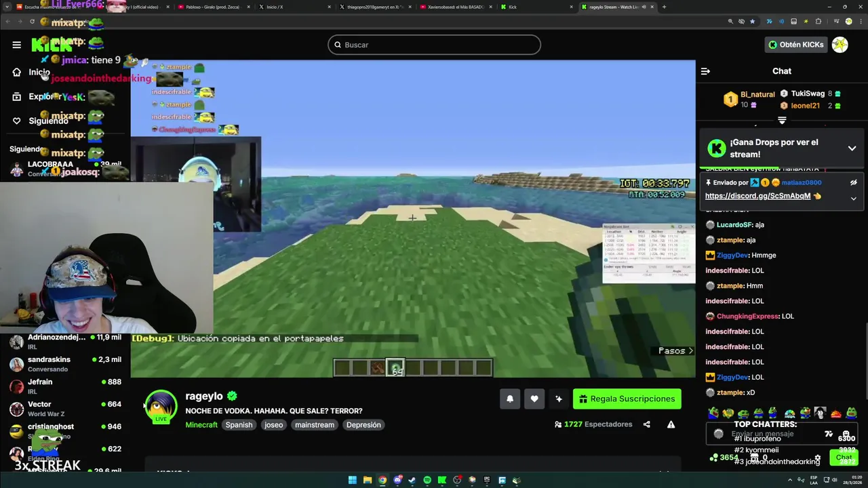Click the channel points 3654 counter
This screenshot has height=488, width=868.
pos(724,457)
